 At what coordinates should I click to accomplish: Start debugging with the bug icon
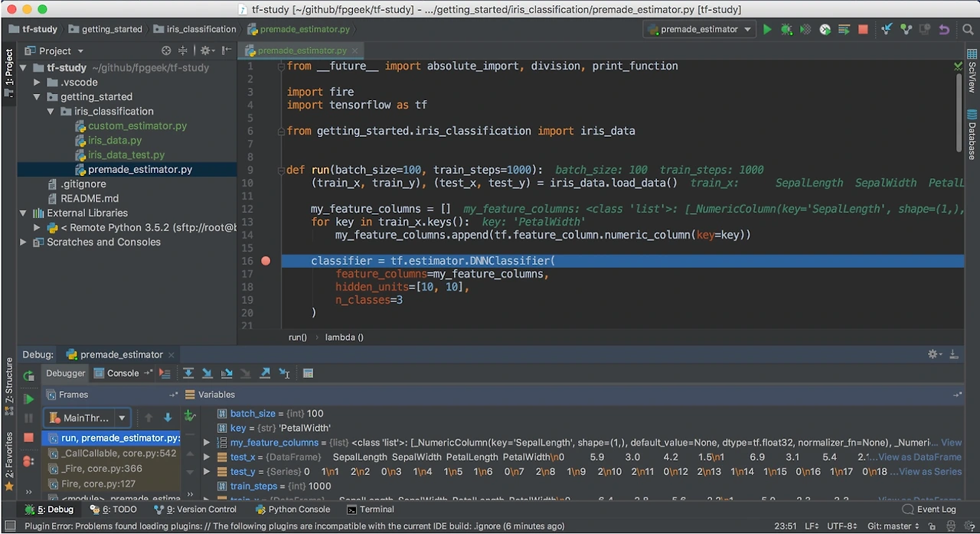coord(786,29)
